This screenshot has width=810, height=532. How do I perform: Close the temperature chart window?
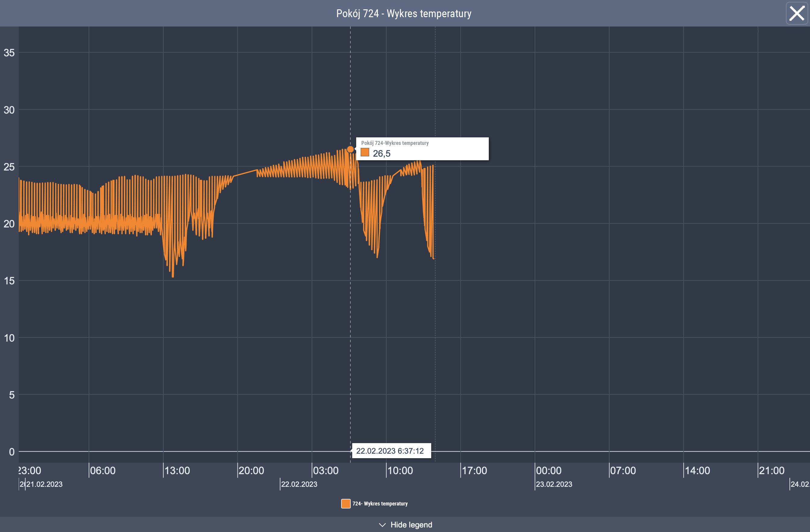tap(796, 14)
